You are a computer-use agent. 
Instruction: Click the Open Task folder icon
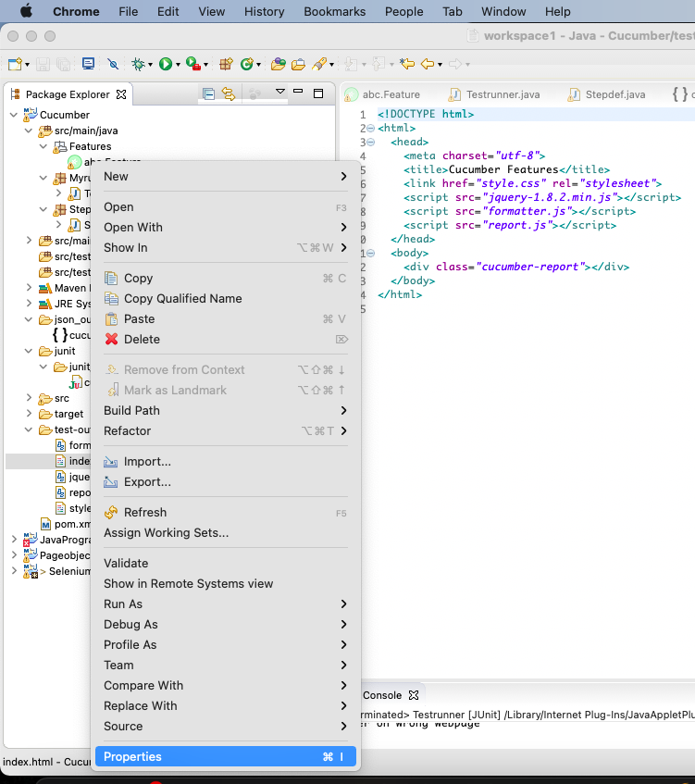(x=299, y=64)
